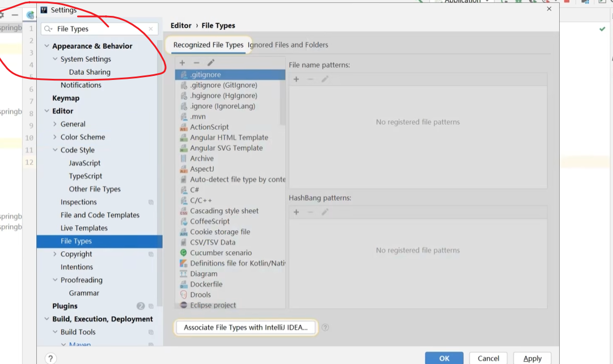Select Eclipse project file type
The width and height of the screenshot is (613, 364).
click(230, 305)
